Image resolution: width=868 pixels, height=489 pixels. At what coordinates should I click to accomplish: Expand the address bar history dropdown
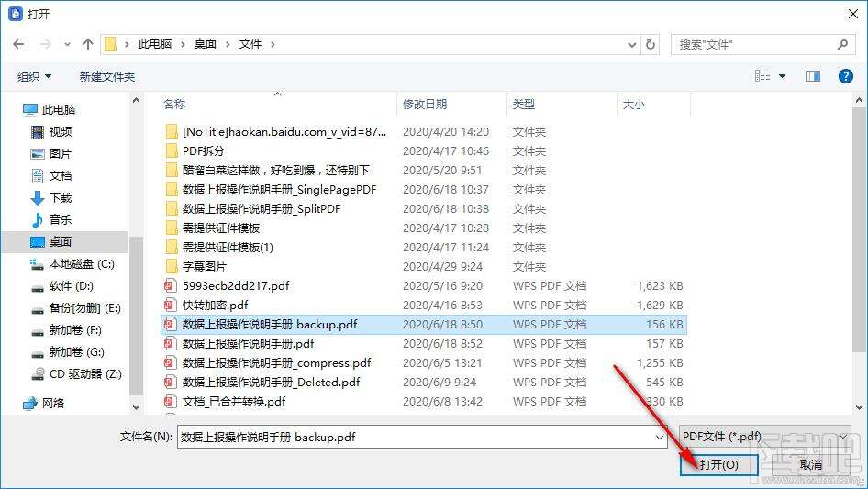click(x=631, y=44)
